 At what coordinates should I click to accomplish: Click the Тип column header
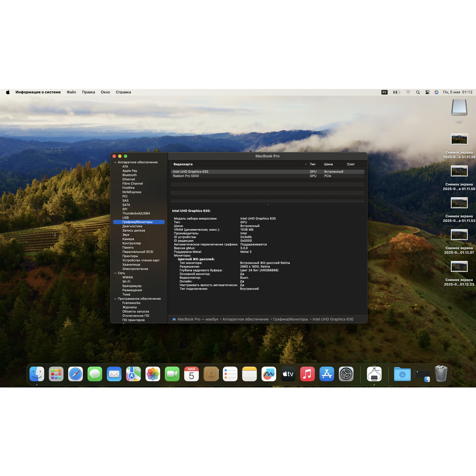point(313,164)
